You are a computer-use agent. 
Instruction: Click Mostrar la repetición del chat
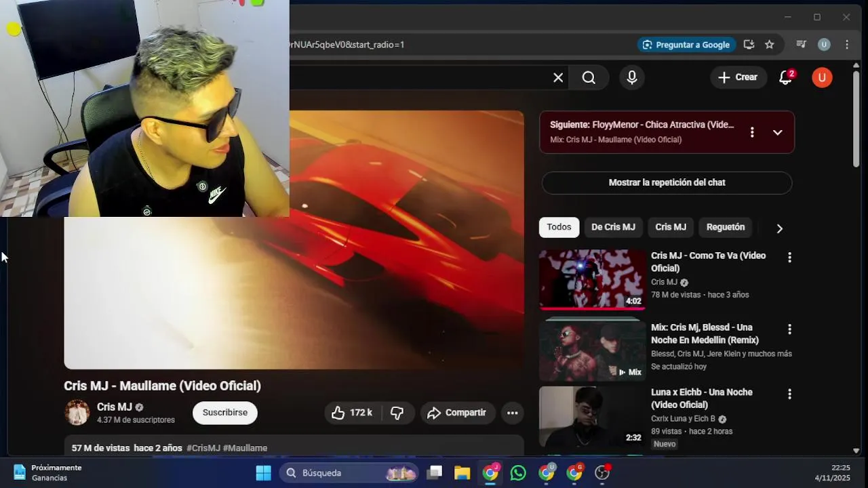pyautogui.click(x=667, y=182)
